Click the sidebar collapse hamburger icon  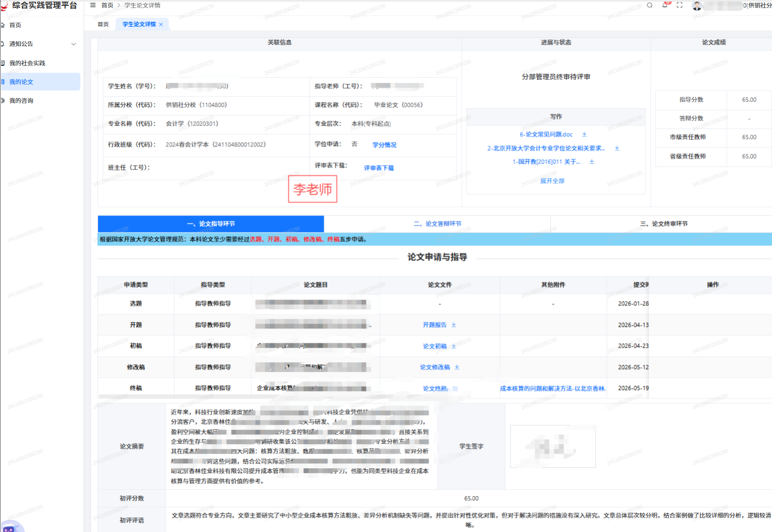click(x=93, y=5)
